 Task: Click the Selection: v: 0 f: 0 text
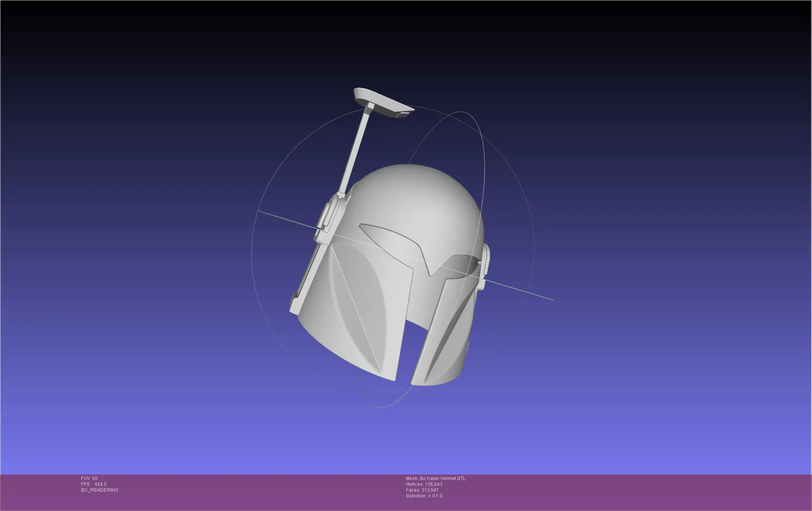click(x=424, y=496)
